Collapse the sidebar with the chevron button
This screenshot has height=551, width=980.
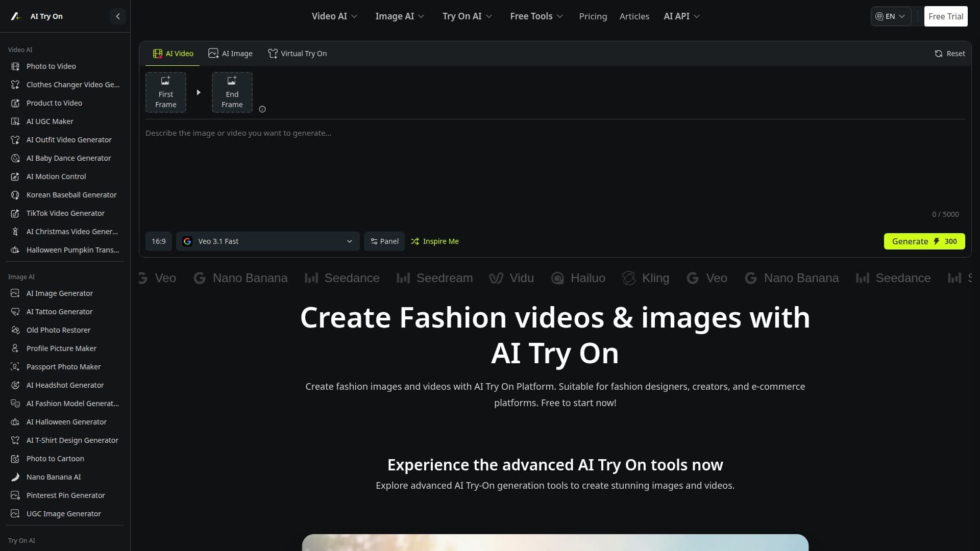point(118,16)
